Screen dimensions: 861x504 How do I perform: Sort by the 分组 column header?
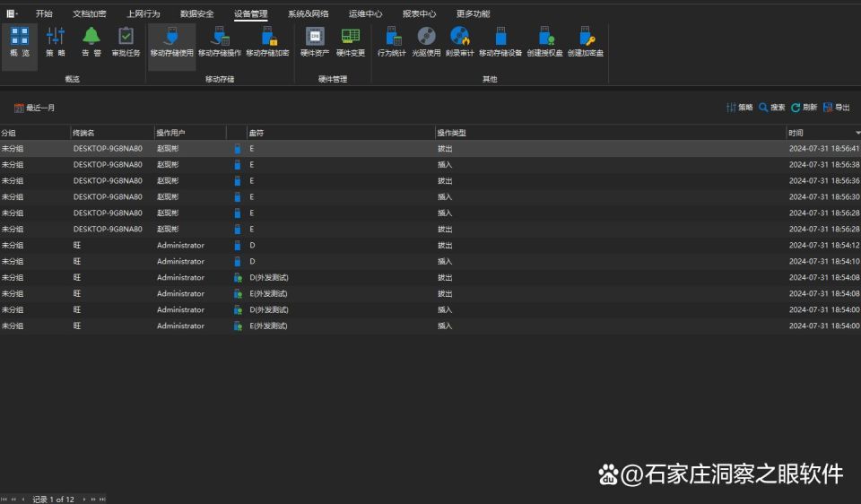pos(35,133)
